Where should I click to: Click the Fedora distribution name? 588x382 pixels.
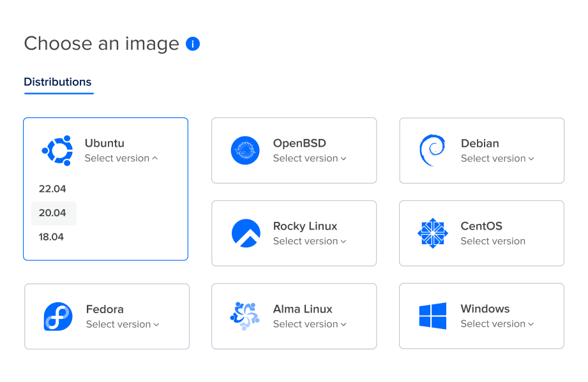click(x=105, y=309)
